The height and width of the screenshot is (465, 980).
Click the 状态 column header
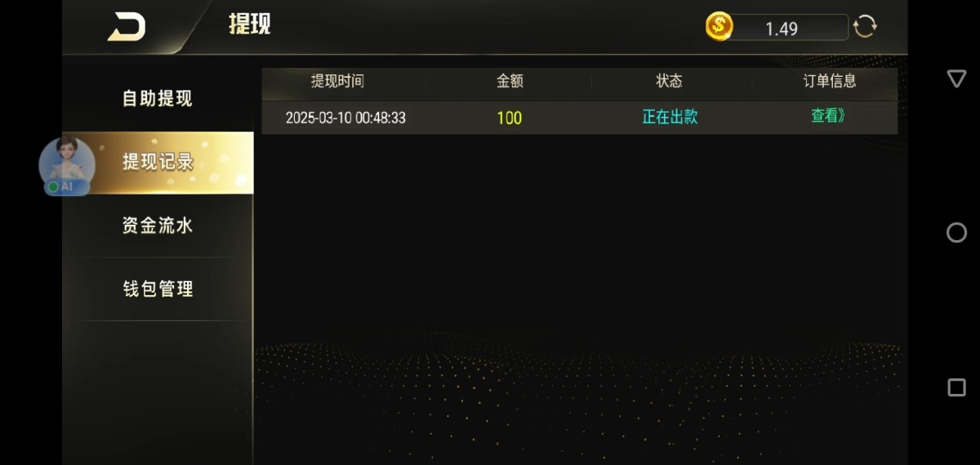[x=669, y=81]
